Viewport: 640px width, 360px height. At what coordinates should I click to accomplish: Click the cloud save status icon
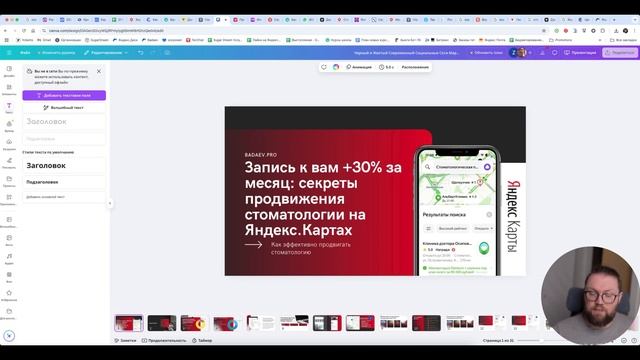pos(167,53)
